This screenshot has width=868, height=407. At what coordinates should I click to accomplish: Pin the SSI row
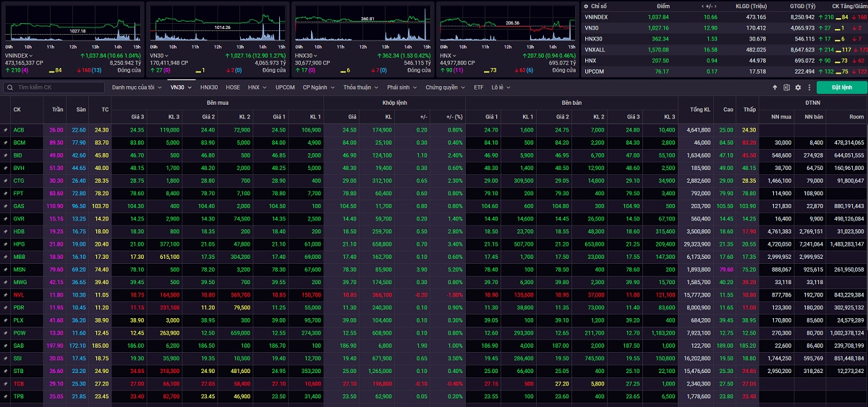5,358
